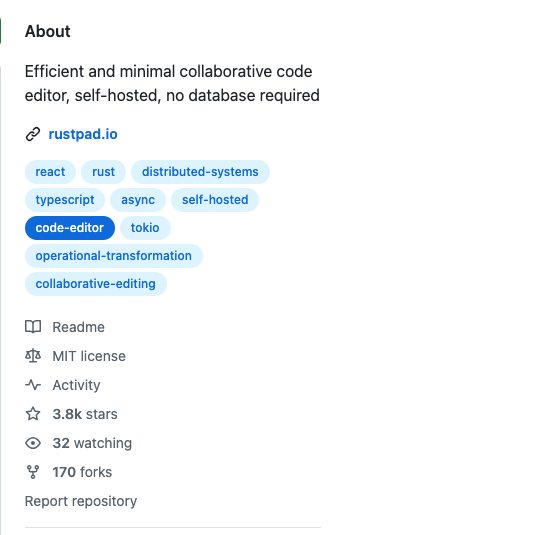
Task: Select the react topic tag
Action: [x=50, y=172]
